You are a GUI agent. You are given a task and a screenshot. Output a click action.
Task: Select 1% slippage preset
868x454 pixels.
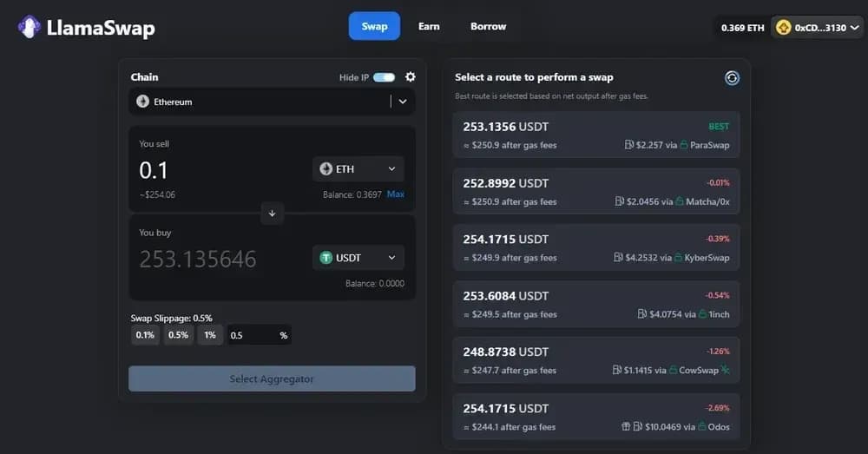pyautogui.click(x=210, y=335)
